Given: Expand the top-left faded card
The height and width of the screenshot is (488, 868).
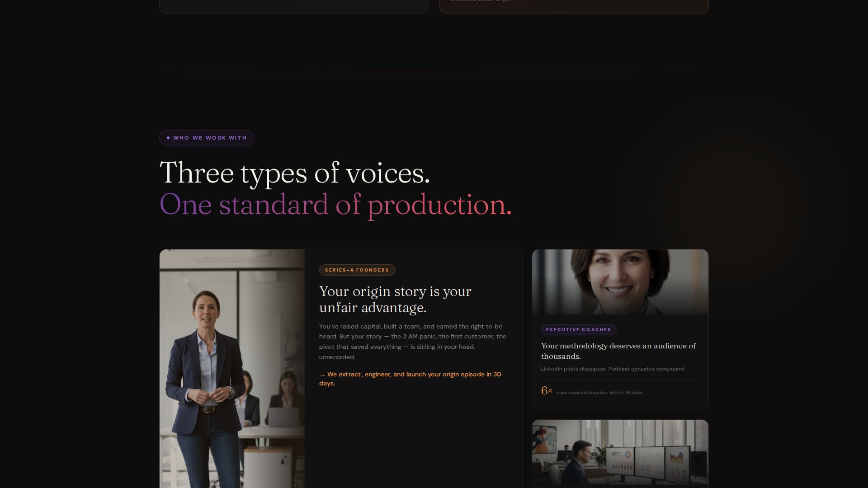Looking at the screenshot, I should click(294, 6).
